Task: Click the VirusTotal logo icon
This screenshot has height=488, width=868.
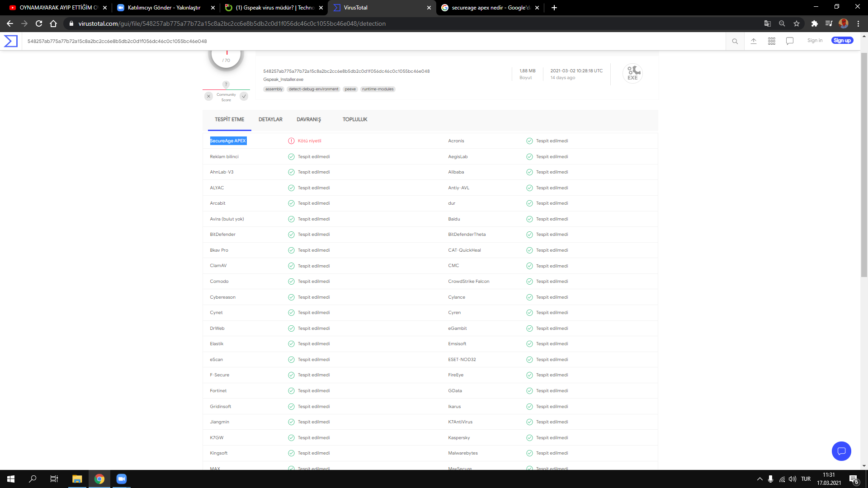Action: tap(11, 41)
